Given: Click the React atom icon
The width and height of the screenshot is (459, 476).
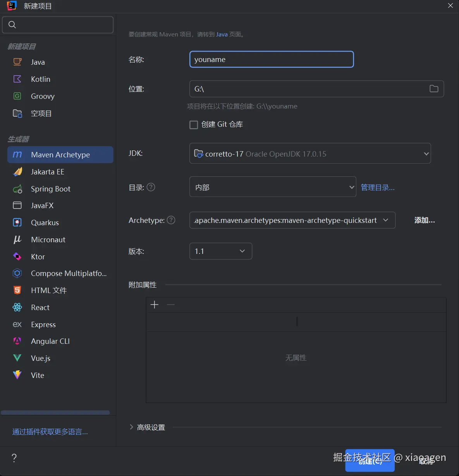Looking at the screenshot, I should coord(17,307).
